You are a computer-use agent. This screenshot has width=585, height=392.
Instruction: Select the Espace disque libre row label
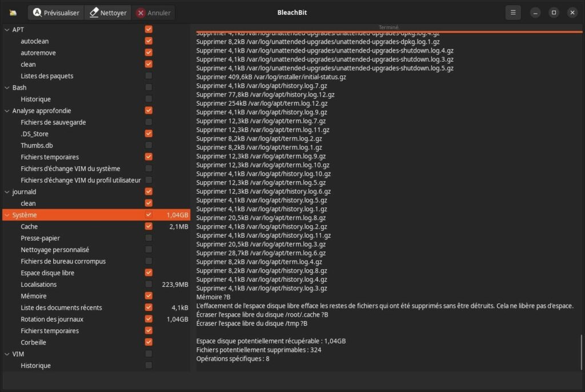click(47, 273)
